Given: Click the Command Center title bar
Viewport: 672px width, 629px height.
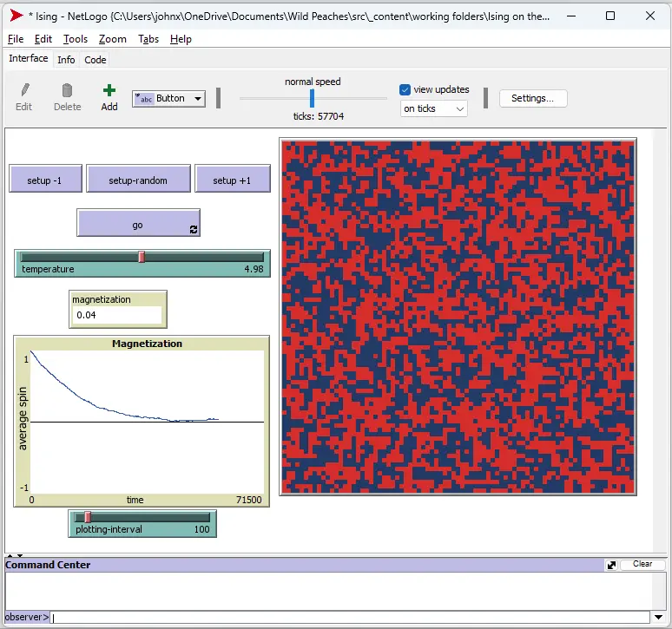Looking at the screenshot, I should pos(304,565).
